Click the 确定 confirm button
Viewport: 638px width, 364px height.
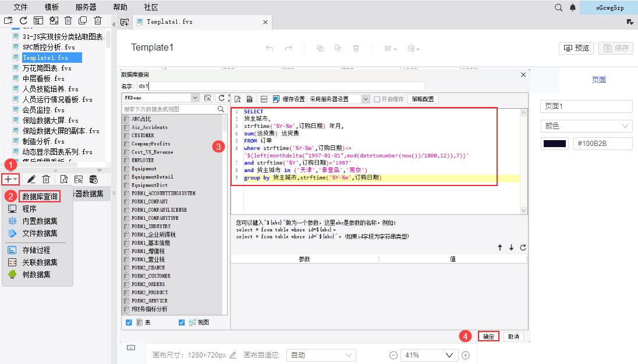point(488,336)
